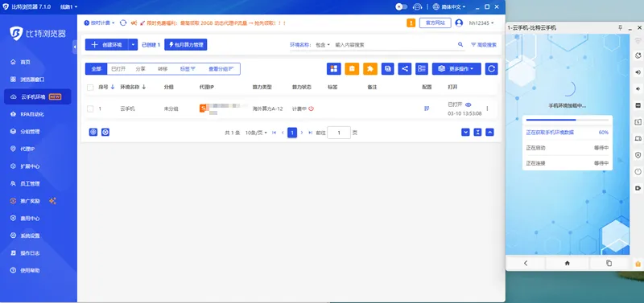644x303 pixels.
Task: Click the customer service headset icon
Action: [417, 7]
